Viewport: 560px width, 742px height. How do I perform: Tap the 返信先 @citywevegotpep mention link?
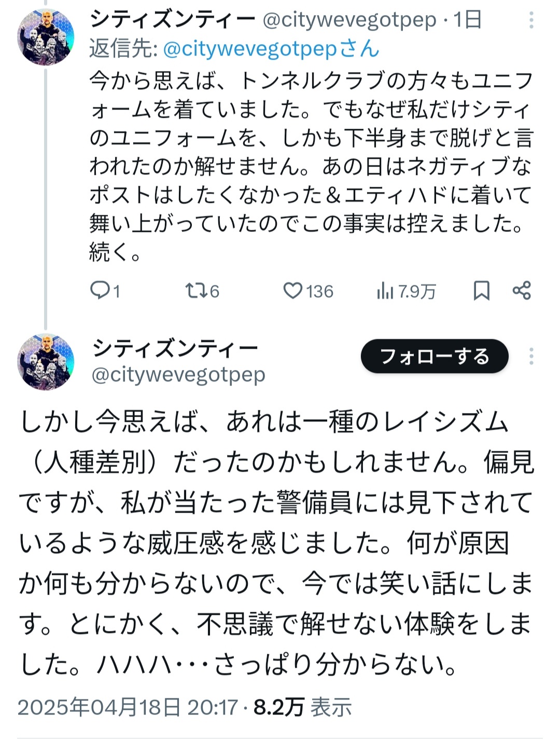point(271,49)
